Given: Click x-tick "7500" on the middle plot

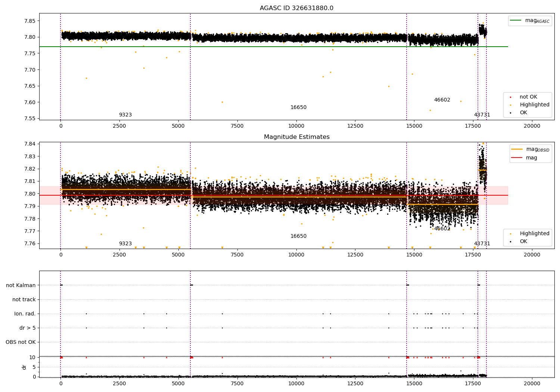Looking at the screenshot, I should pos(237,255).
